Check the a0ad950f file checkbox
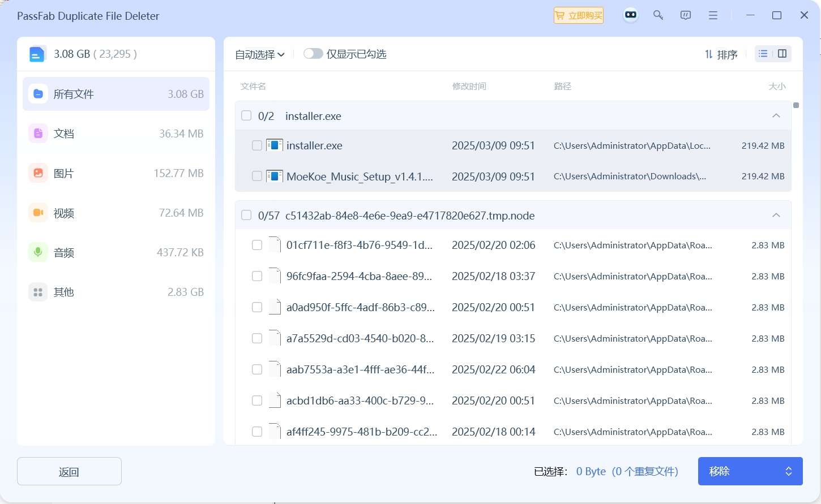Image resolution: width=821 pixels, height=504 pixels. (x=257, y=307)
